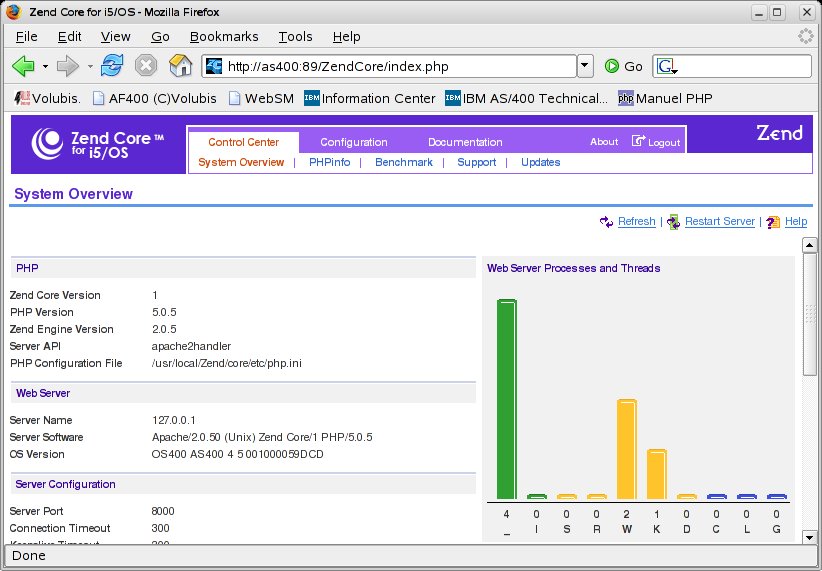
Task: Click the tall green idle bar in the chart
Action: click(x=506, y=399)
